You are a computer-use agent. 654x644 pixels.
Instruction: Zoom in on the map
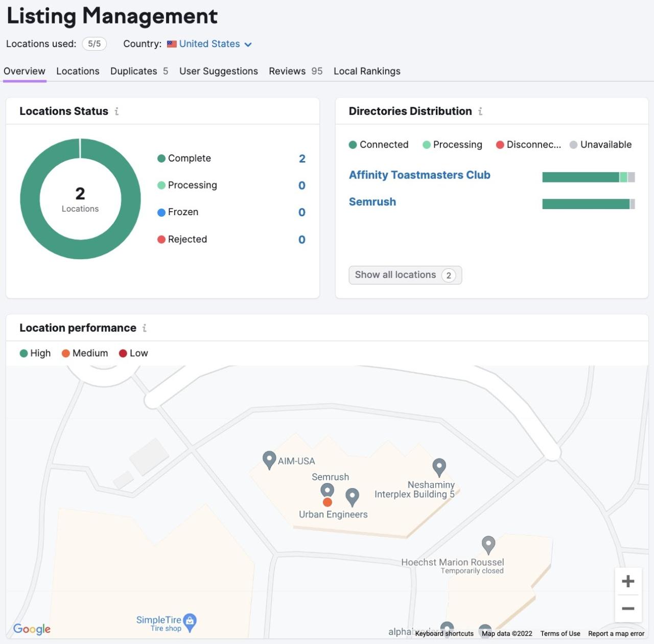[x=627, y=581]
